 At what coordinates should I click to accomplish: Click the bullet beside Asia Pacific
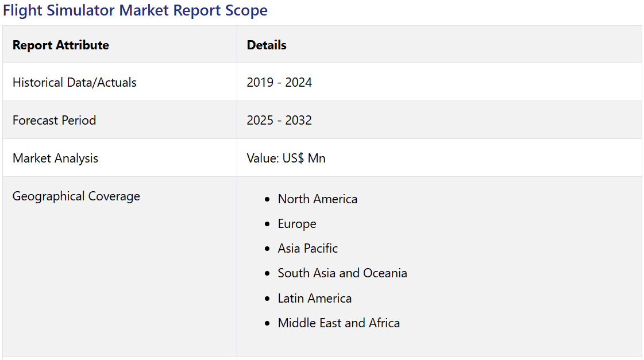pos(267,249)
